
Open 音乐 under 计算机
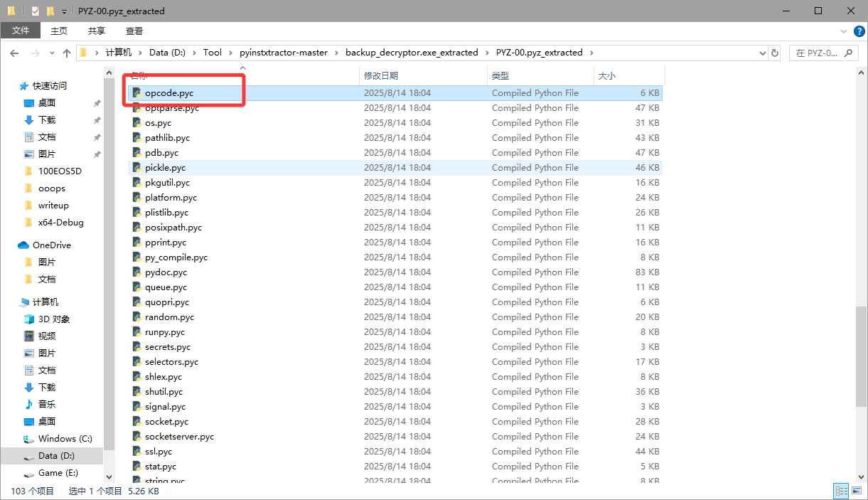point(47,404)
